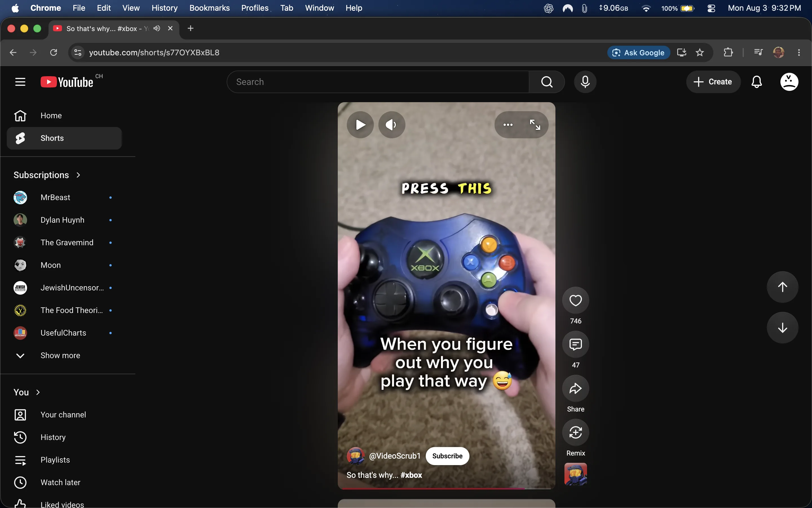Navigate back in Chrome
Viewport: 812px width, 508px height.
[13, 52]
